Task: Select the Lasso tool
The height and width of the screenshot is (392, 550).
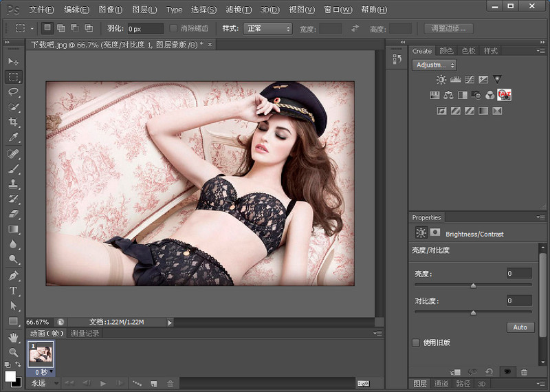Action: coord(13,91)
